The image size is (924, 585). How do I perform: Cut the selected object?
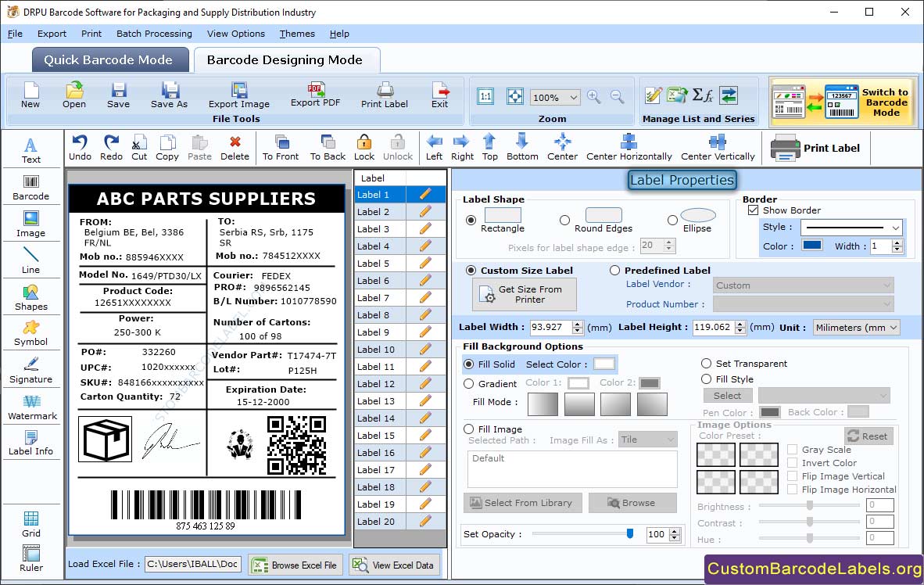click(x=139, y=148)
